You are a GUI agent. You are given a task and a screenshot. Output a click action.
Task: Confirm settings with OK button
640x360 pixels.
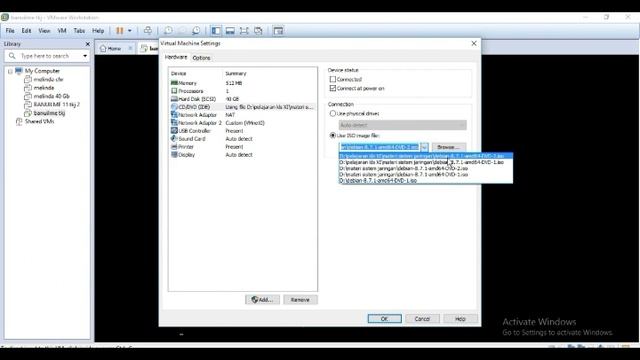tap(384, 319)
